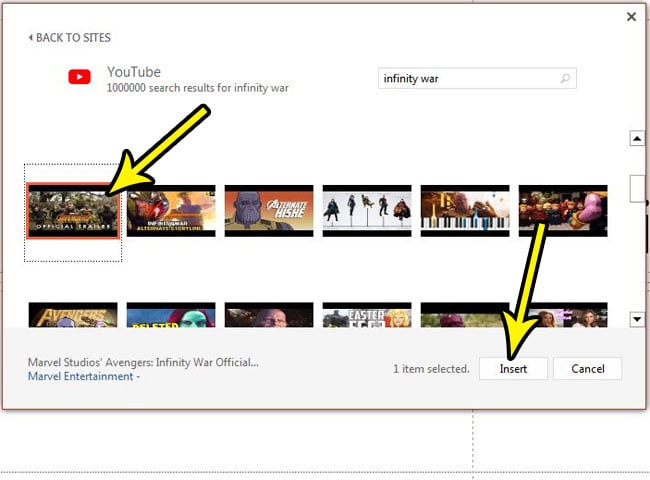Select the dark Thanos face thumbnail in second row

point(269,315)
